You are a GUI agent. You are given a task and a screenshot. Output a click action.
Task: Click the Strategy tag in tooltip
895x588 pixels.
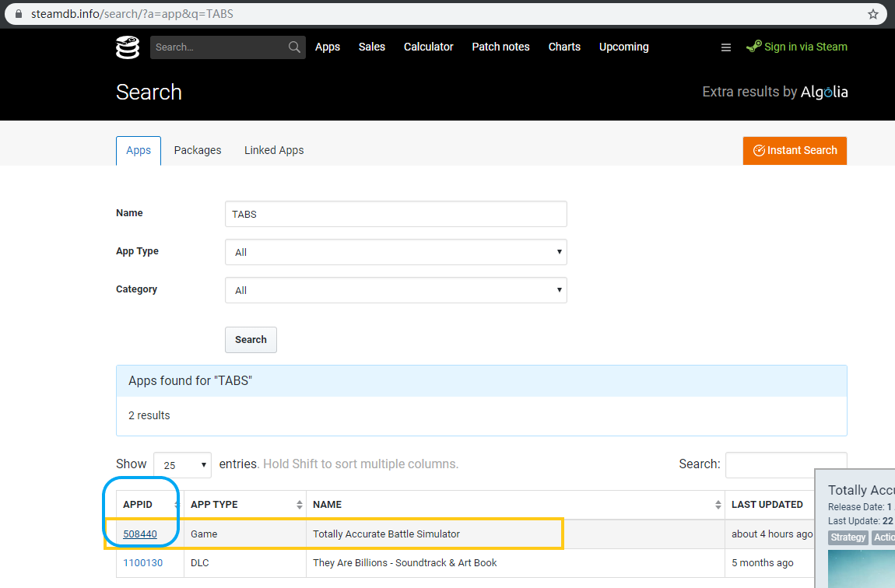[848, 537]
